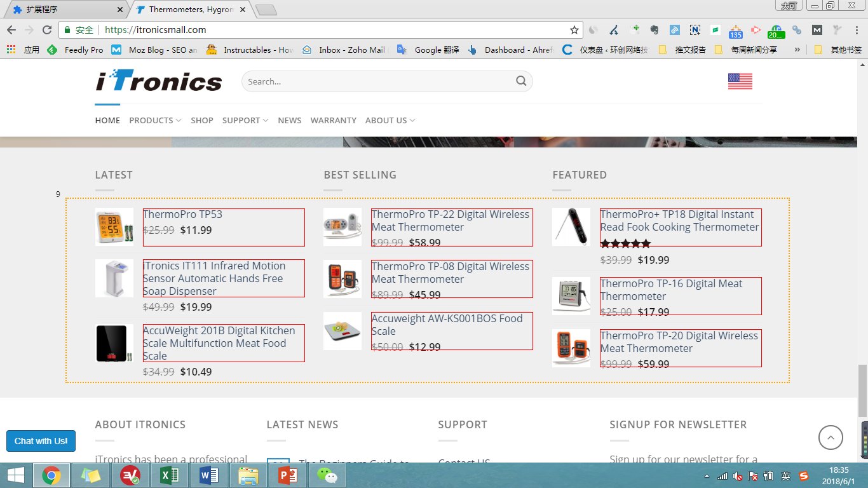Open Excel from the taskbar
868x488 pixels.
pos(170,475)
